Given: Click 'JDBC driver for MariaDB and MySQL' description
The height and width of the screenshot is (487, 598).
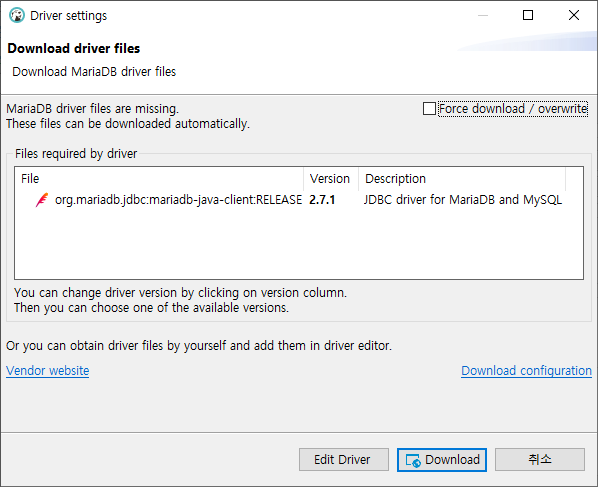Looking at the screenshot, I should point(463,200).
